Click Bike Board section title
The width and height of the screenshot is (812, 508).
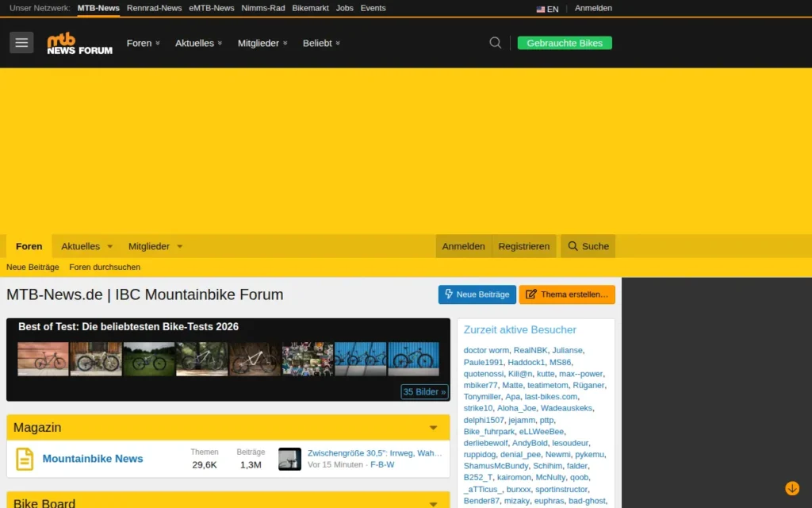tap(44, 503)
